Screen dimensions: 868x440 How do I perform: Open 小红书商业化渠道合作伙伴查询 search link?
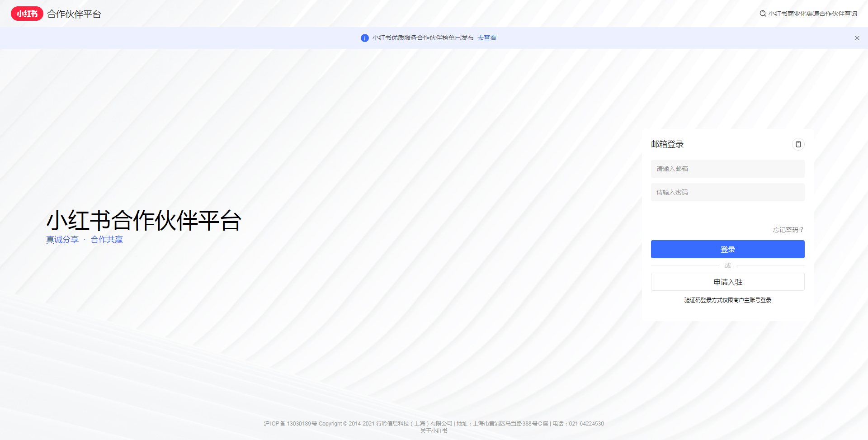(812, 14)
